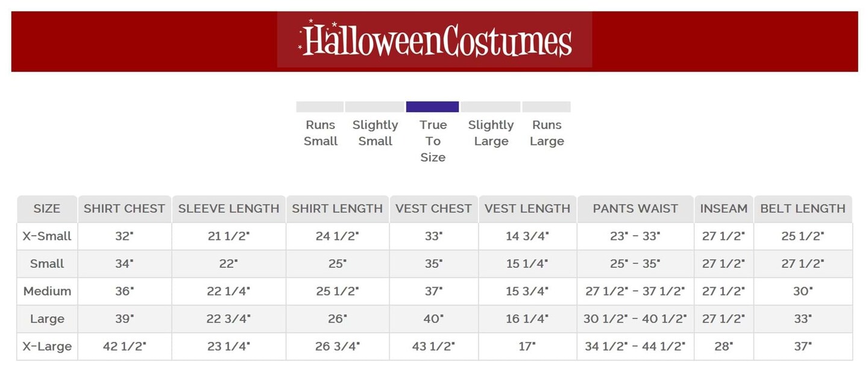Click the Large row pants waist cell

pyautogui.click(x=635, y=318)
